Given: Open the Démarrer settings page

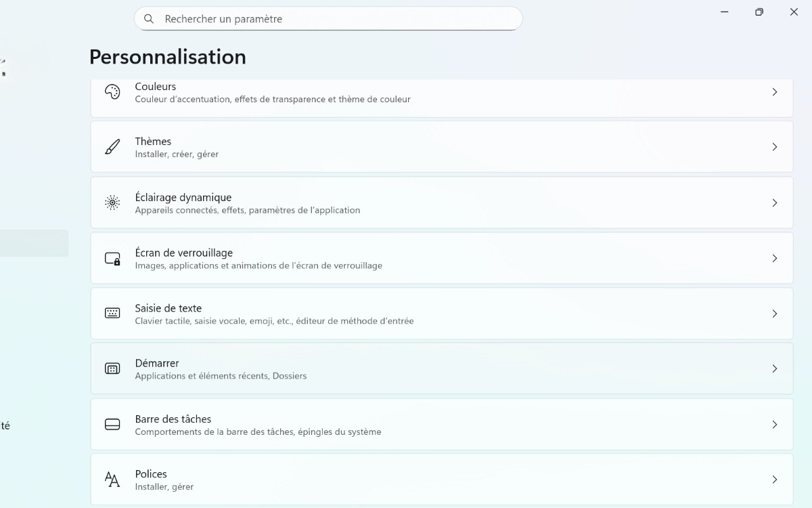Looking at the screenshot, I should (x=440, y=368).
